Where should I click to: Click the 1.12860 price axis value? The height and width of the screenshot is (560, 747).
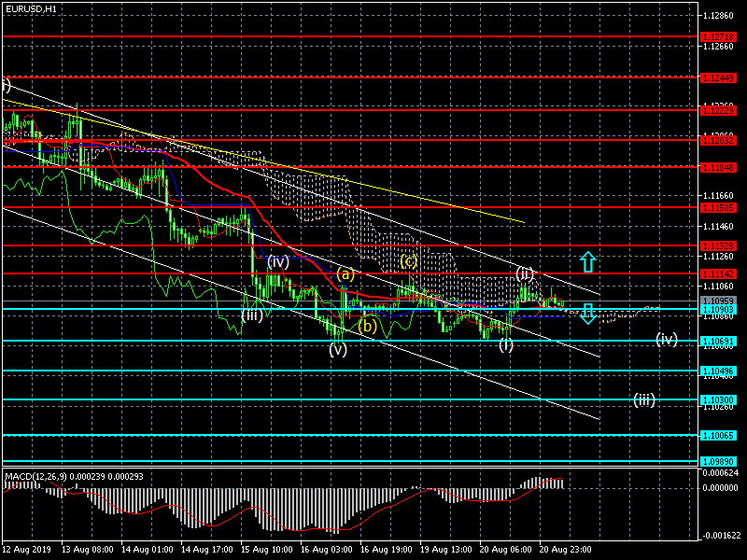(x=718, y=16)
